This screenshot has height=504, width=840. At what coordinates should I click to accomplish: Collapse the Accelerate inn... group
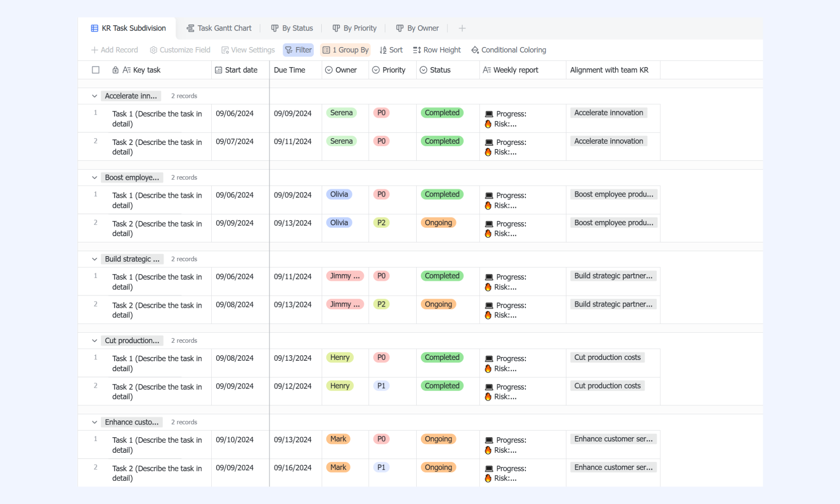click(94, 96)
